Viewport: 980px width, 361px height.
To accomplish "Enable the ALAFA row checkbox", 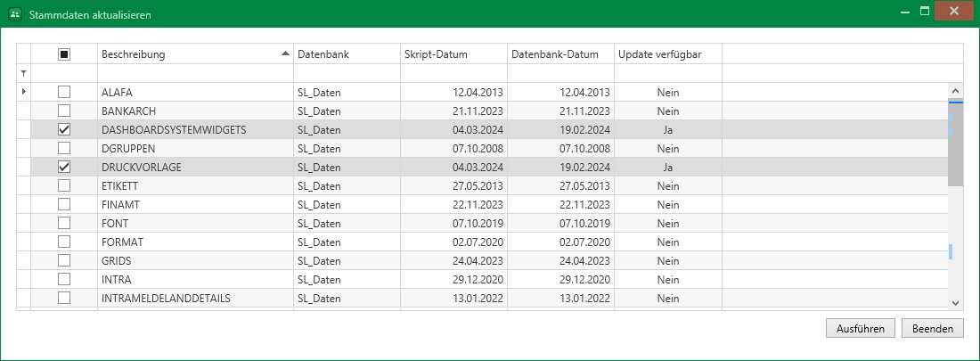I will (x=64, y=92).
